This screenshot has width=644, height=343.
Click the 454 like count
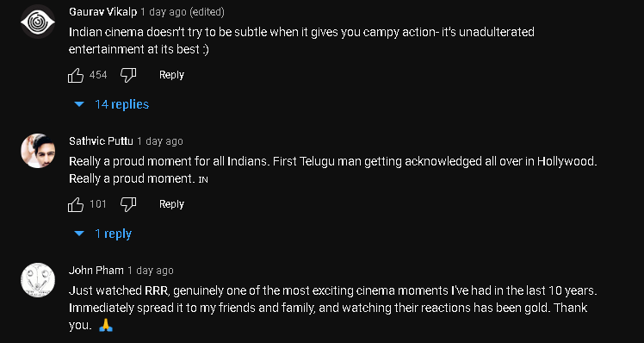click(98, 75)
